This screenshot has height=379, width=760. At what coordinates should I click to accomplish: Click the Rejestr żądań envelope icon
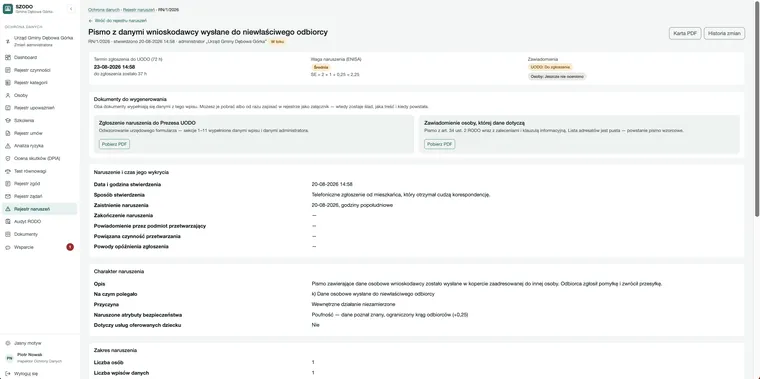8,196
